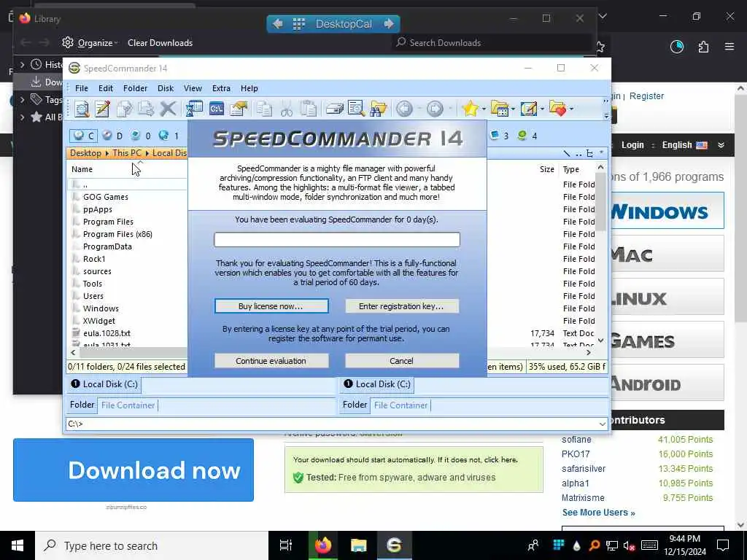The image size is (747, 560).
Task: Open dropdown arrow beside folder view icon
Action: point(513,109)
